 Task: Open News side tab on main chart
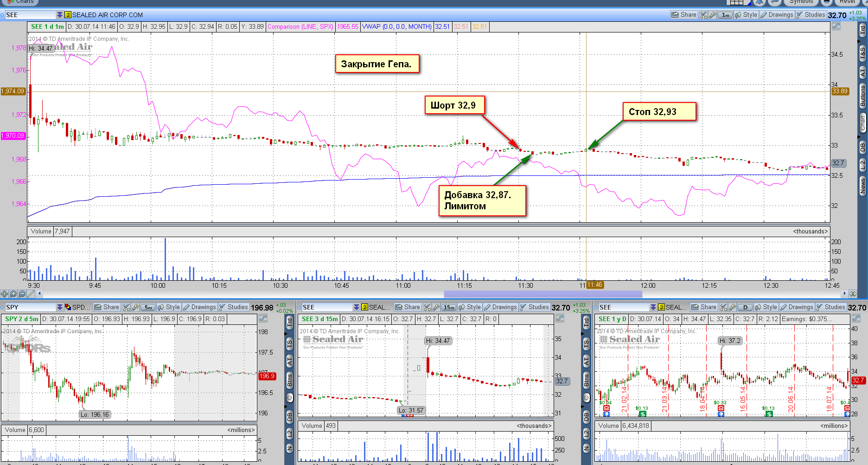[862, 185]
